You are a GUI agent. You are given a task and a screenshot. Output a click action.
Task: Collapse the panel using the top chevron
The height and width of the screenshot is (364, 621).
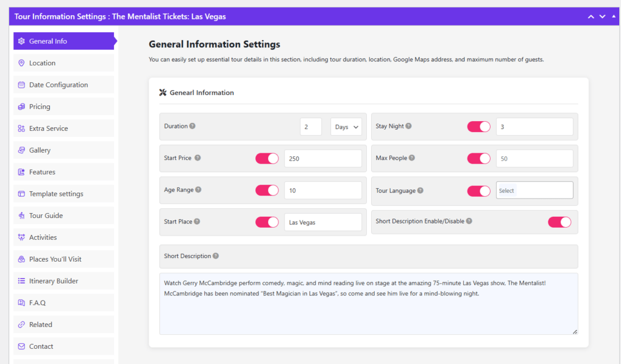tap(591, 16)
